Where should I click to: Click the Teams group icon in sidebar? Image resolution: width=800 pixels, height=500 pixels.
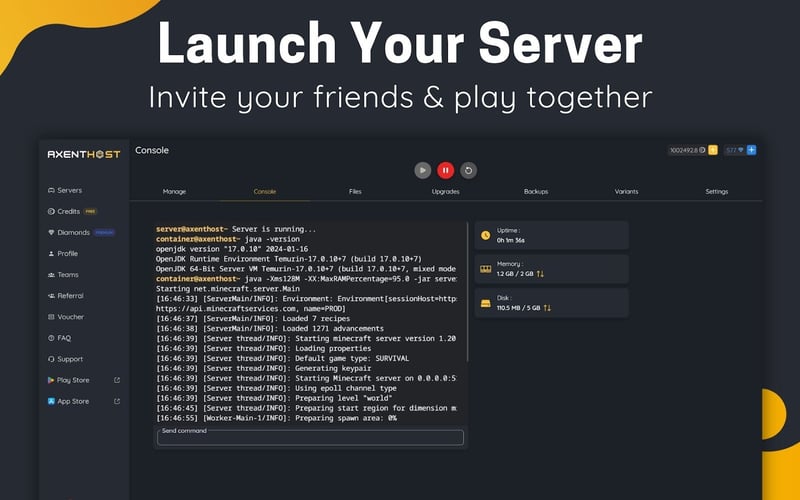(51, 274)
